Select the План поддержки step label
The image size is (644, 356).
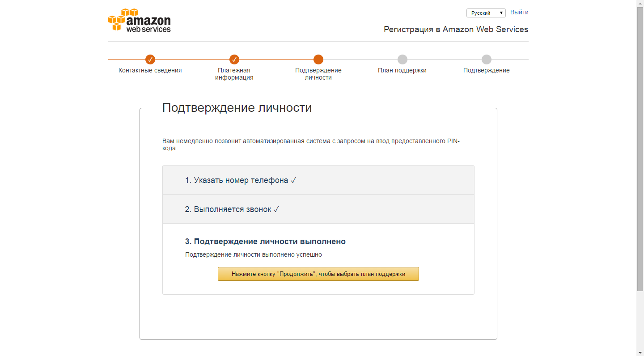point(402,70)
